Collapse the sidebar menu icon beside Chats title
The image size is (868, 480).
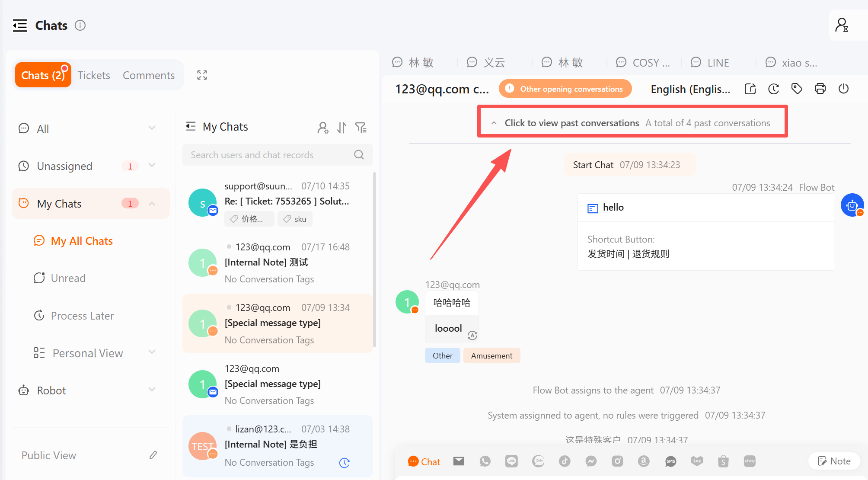[20, 26]
